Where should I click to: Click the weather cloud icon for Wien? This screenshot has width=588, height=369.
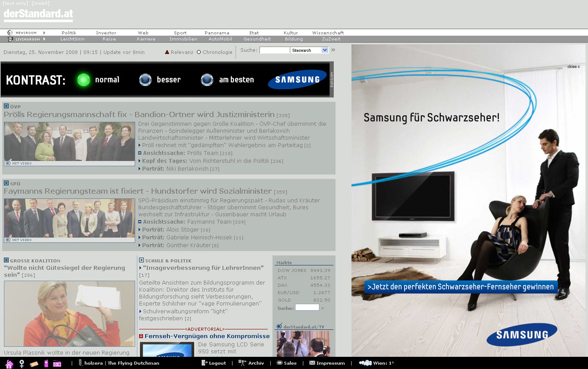tap(365, 363)
